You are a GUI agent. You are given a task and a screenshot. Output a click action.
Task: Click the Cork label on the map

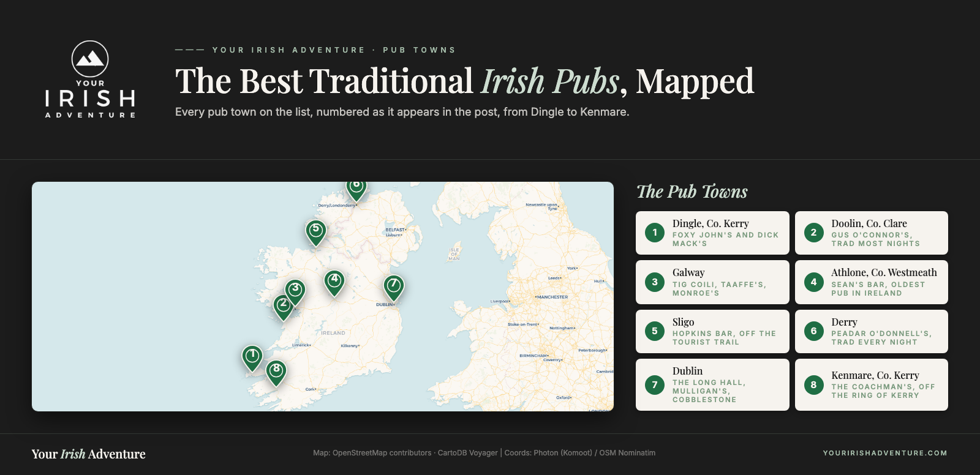[x=311, y=389]
